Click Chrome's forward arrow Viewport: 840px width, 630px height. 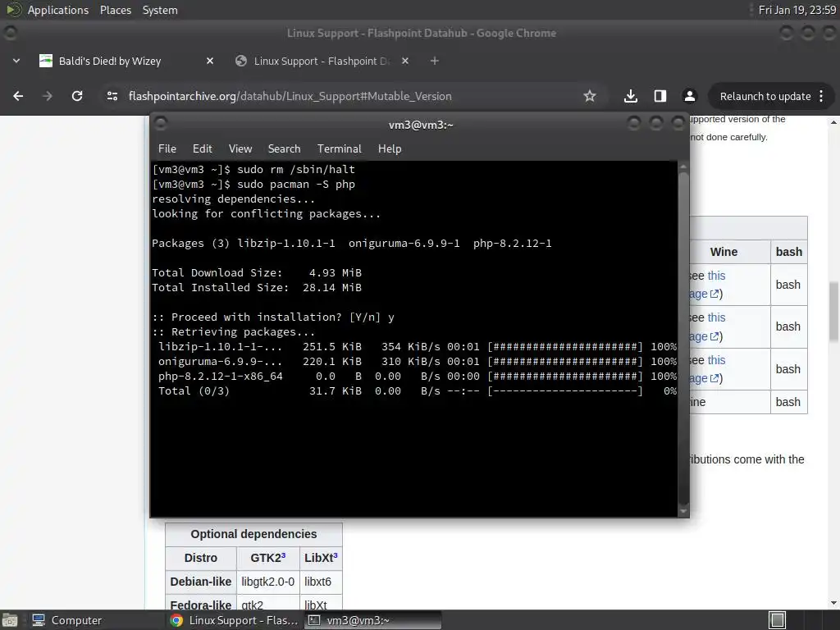pyautogui.click(x=47, y=96)
